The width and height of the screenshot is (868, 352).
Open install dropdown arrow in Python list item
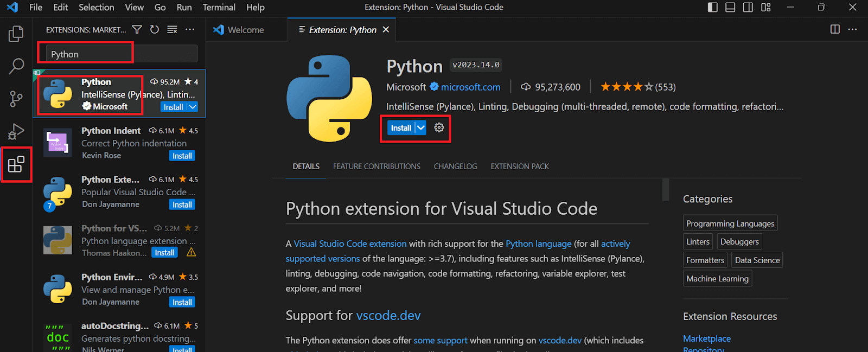coord(193,107)
